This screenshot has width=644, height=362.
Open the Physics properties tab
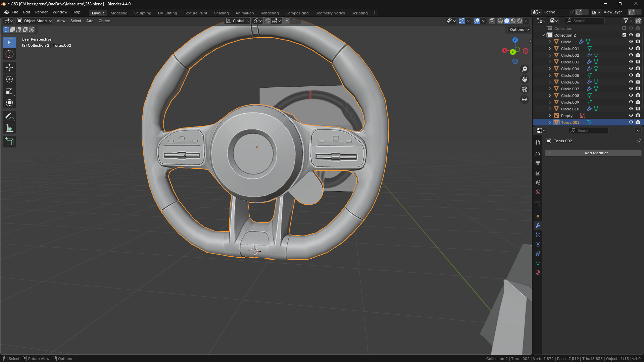(538, 244)
